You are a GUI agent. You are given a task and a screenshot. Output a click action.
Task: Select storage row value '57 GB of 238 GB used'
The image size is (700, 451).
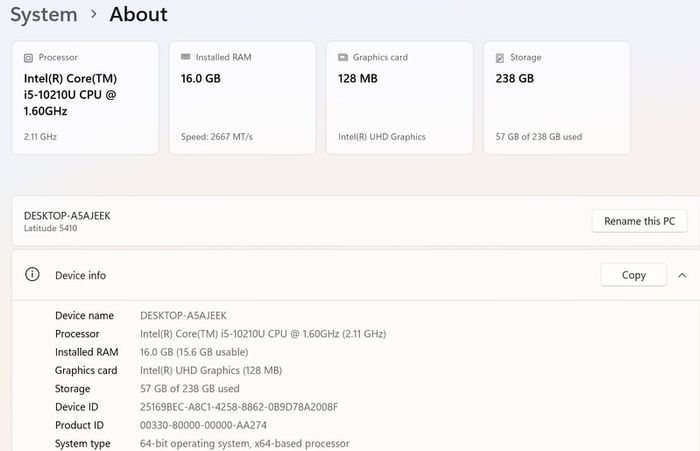click(189, 389)
